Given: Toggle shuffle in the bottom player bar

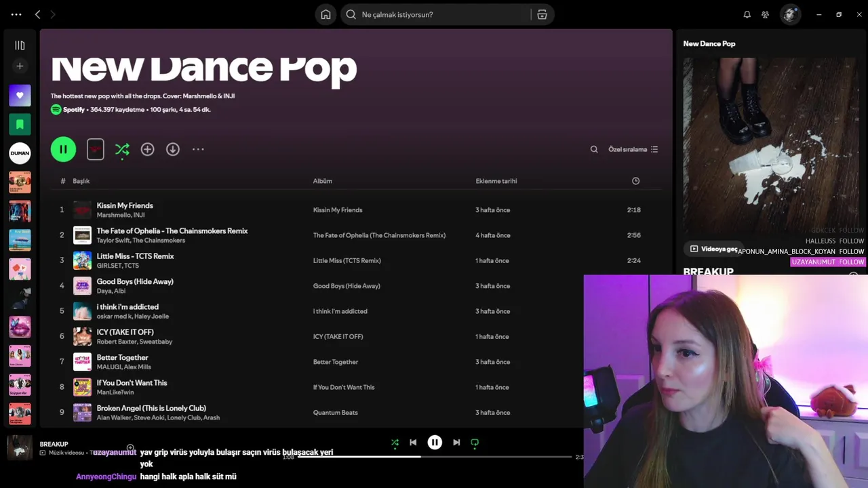Looking at the screenshot, I should click(x=395, y=443).
